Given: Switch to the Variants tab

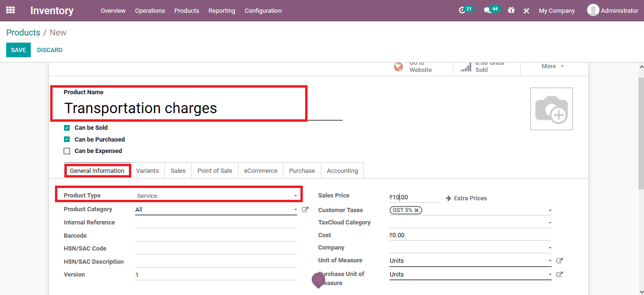Looking at the screenshot, I should 147,170.
